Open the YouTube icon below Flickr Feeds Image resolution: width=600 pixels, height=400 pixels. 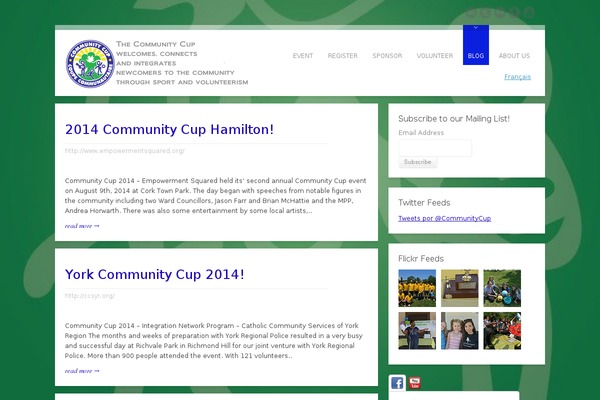[414, 383]
